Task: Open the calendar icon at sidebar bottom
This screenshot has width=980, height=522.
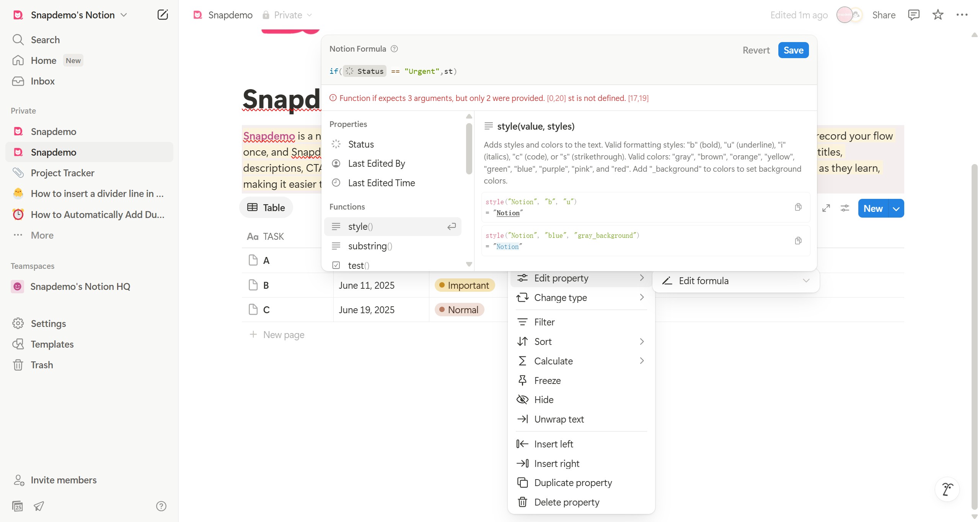Action: [18, 506]
